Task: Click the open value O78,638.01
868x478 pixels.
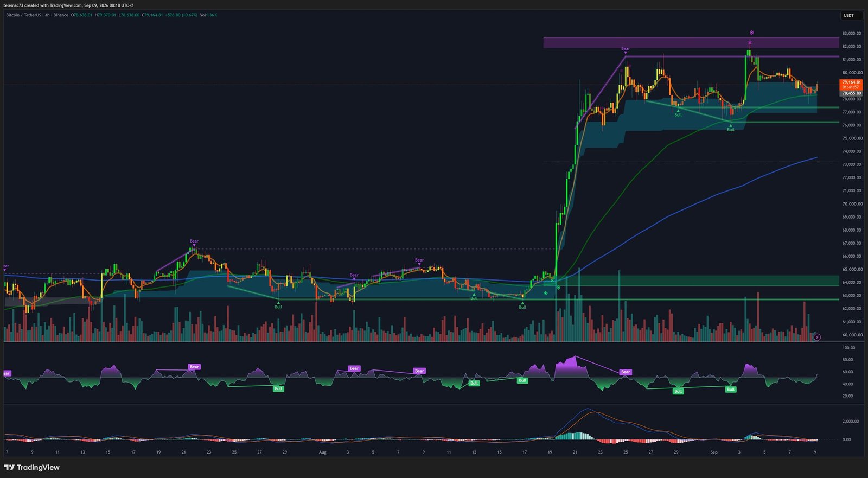Action: pos(81,15)
